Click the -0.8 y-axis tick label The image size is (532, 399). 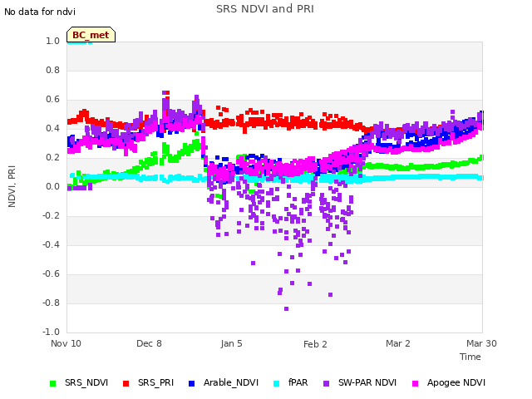(x=52, y=303)
